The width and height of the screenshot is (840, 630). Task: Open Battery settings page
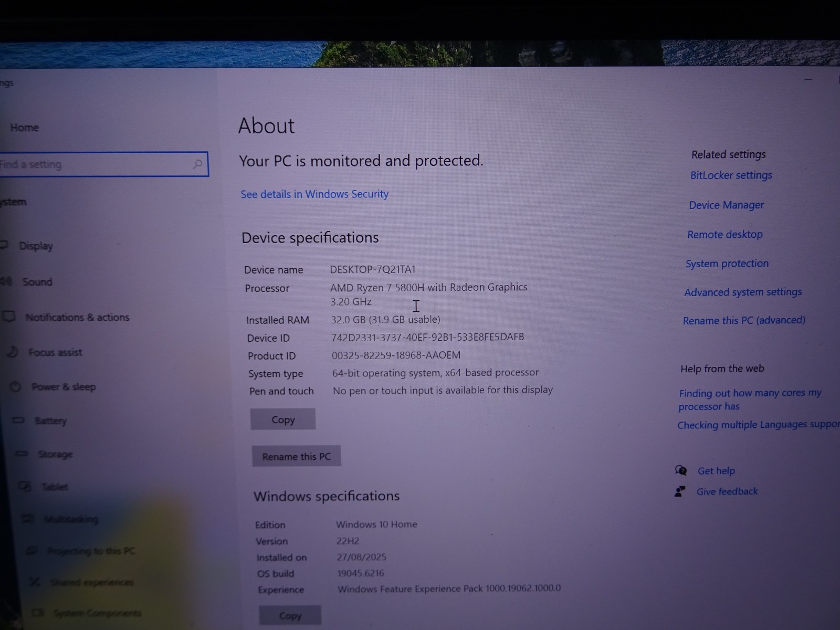pyautogui.click(x=50, y=421)
